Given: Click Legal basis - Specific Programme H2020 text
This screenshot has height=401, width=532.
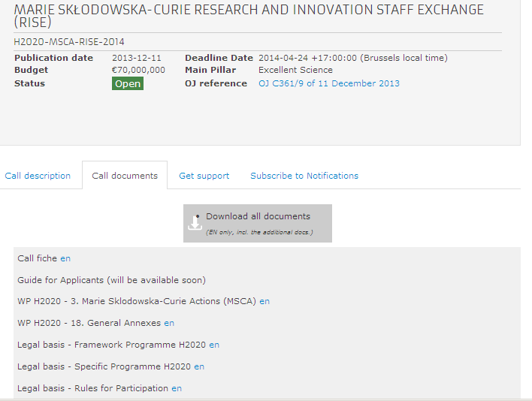Looking at the screenshot, I should (x=104, y=366).
